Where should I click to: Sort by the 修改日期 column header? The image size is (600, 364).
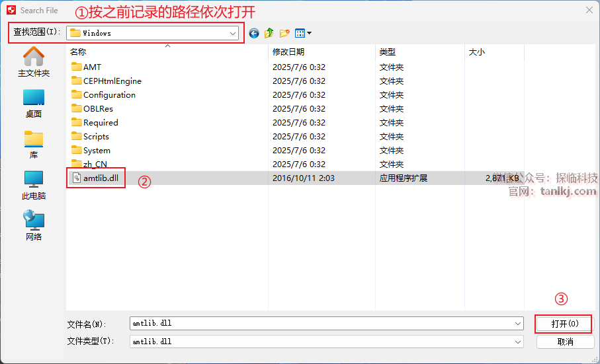[x=288, y=52]
